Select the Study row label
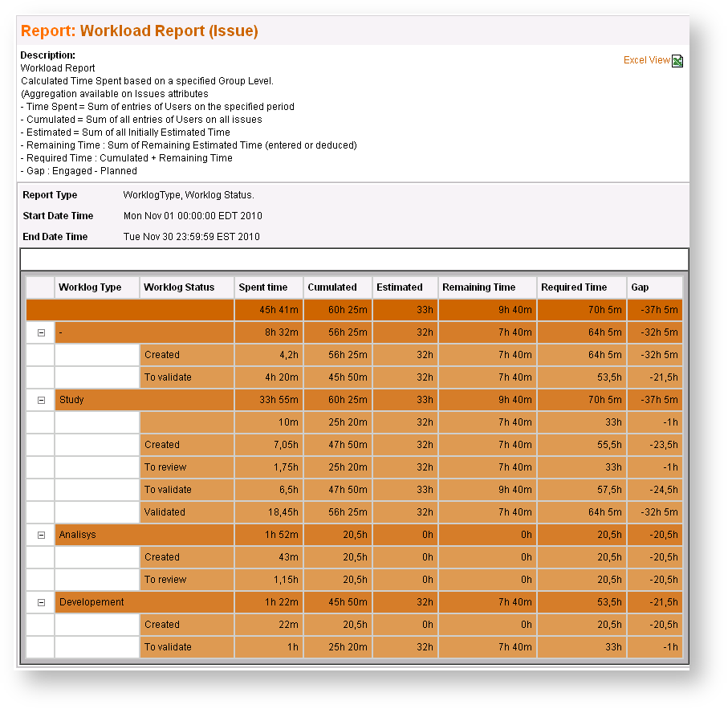 tap(71, 399)
